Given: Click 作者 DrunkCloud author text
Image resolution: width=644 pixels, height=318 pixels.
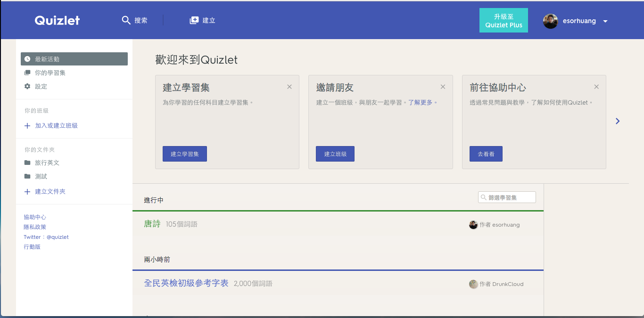Looking at the screenshot, I should click(502, 284).
